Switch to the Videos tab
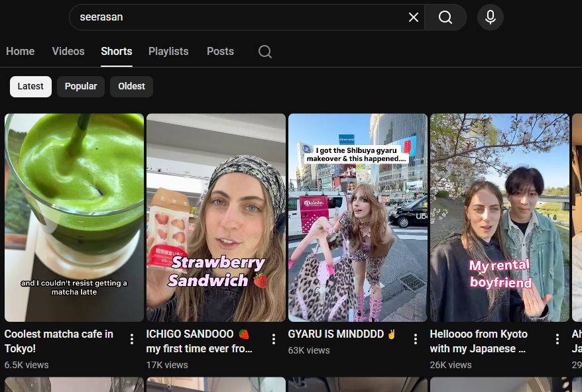582x392 pixels. pyautogui.click(x=68, y=51)
